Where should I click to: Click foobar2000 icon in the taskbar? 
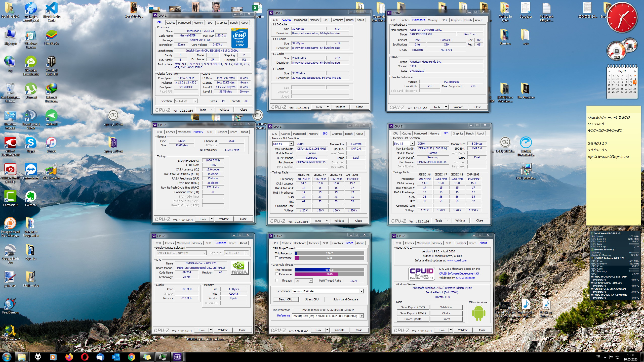pos(38,357)
